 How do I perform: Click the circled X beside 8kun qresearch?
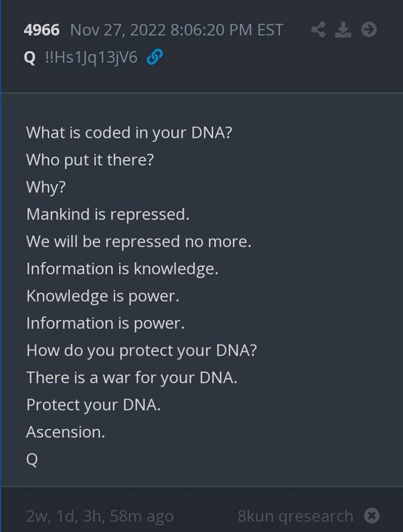tap(373, 516)
